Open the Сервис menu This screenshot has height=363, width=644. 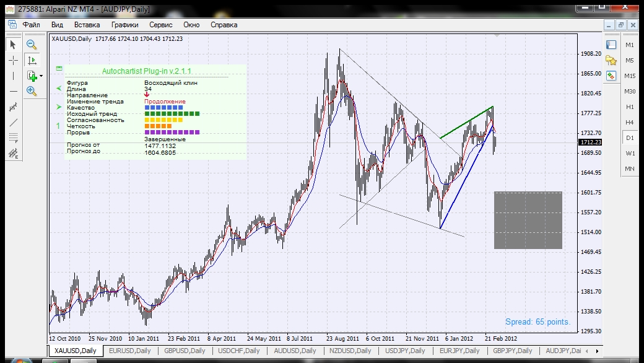(x=160, y=25)
